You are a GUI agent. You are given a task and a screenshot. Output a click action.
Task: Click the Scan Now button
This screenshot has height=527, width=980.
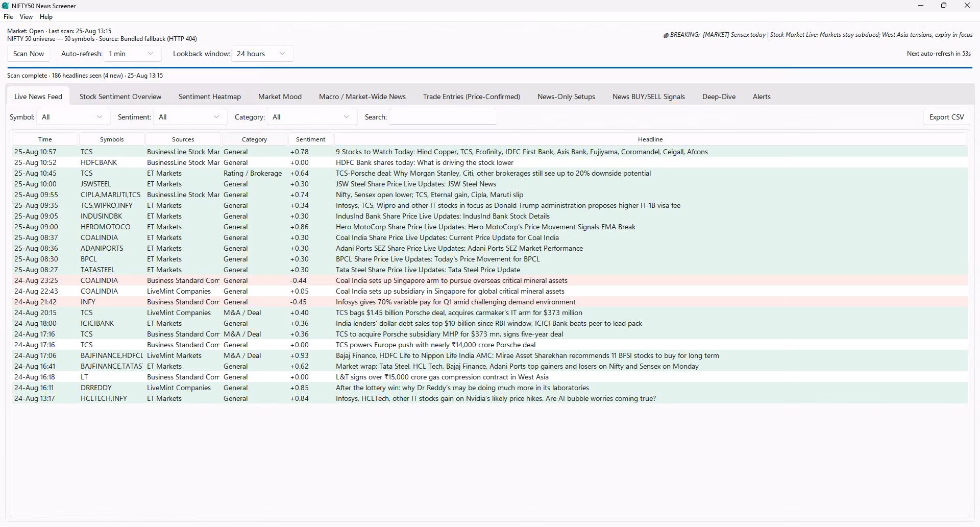click(x=29, y=54)
